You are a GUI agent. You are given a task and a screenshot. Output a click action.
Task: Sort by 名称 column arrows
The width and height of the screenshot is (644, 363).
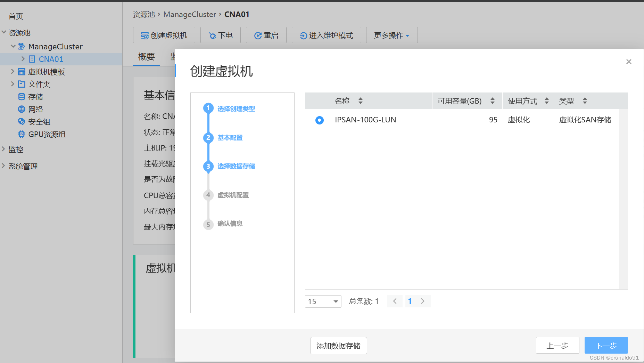pyautogui.click(x=361, y=101)
